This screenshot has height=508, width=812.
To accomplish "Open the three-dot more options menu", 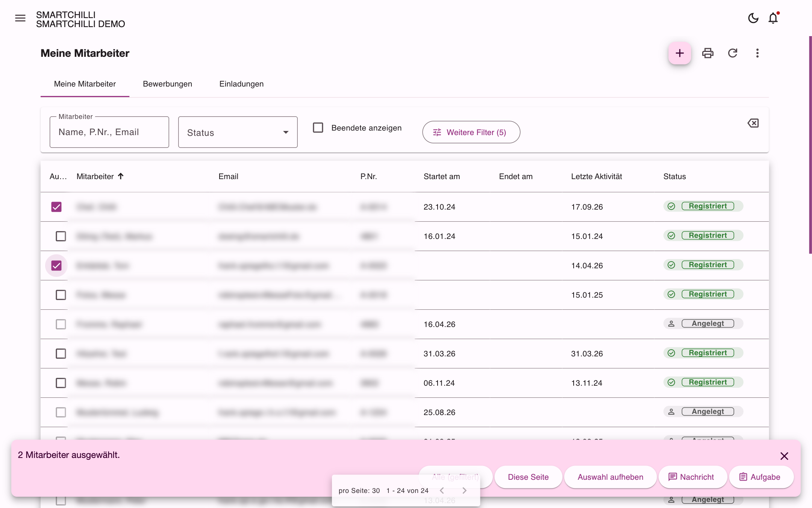I will point(757,53).
